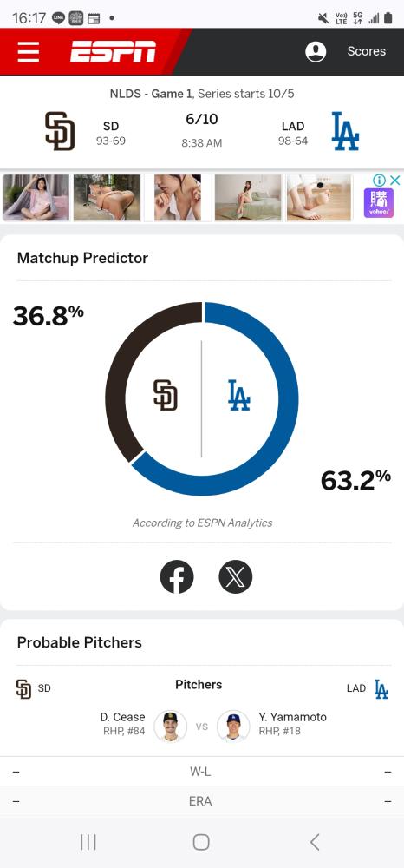Open the hamburger navigation menu
The height and width of the screenshot is (868, 404).
tap(29, 51)
